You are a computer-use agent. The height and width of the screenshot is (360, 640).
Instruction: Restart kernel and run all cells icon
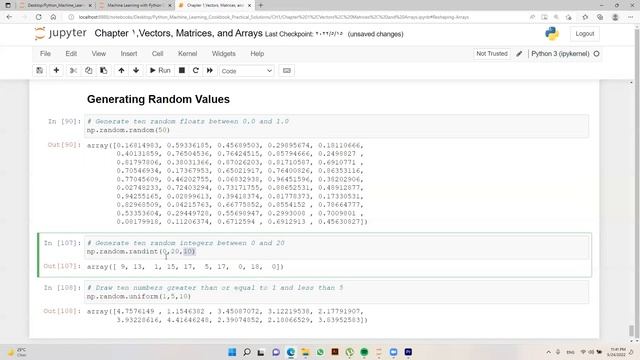210,71
